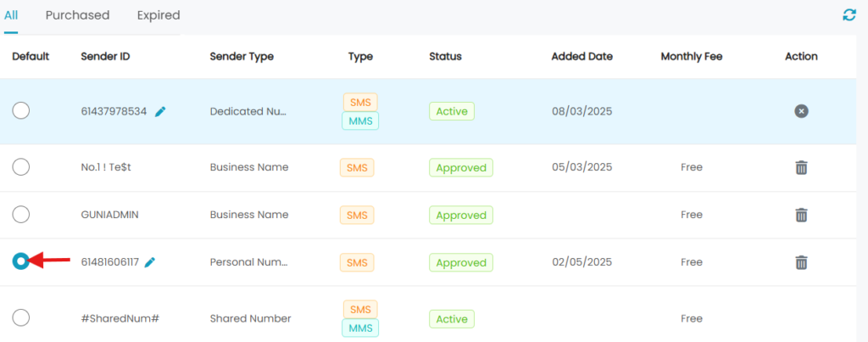Cancel the dedicated number 61437978534
868x342 pixels.
click(x=801, y=111)
